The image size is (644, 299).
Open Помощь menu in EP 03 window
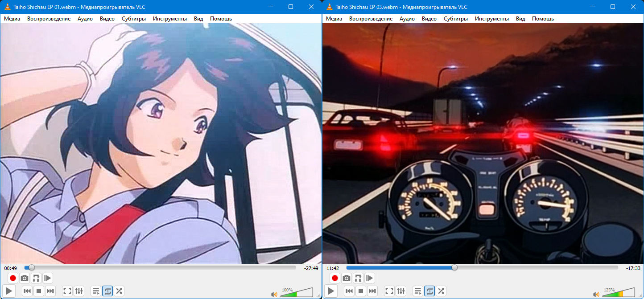pos(543,19)
